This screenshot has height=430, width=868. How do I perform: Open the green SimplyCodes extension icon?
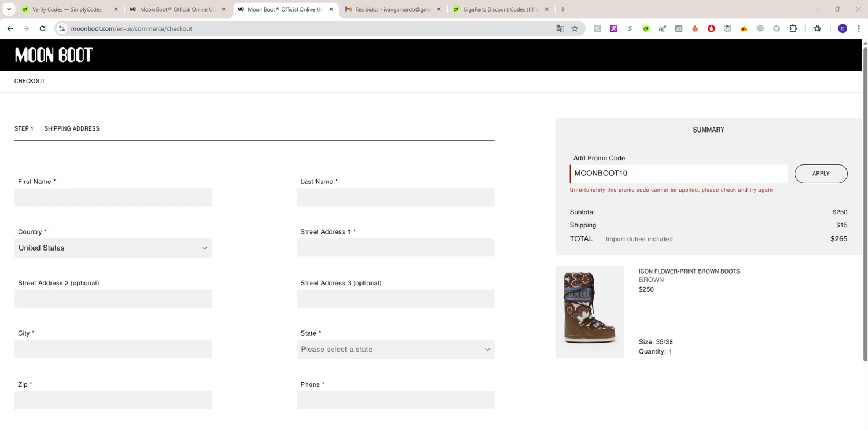646,28
